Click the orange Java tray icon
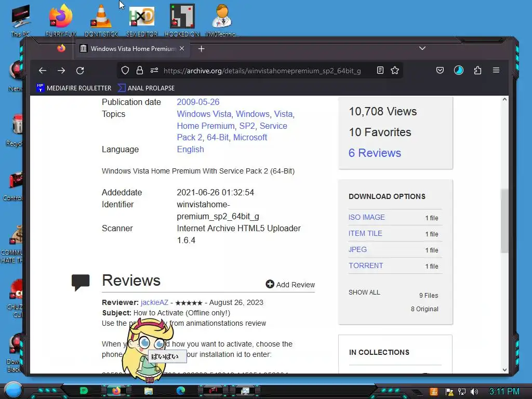The image size is (532, 399). pyautogui.click(x=434, y=392)
